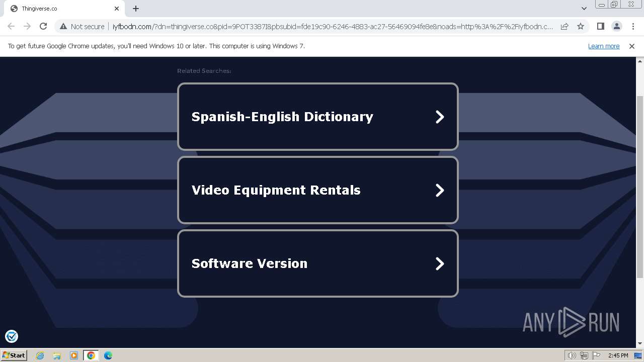Select the Thingiverse.co tab

(64, 9)
